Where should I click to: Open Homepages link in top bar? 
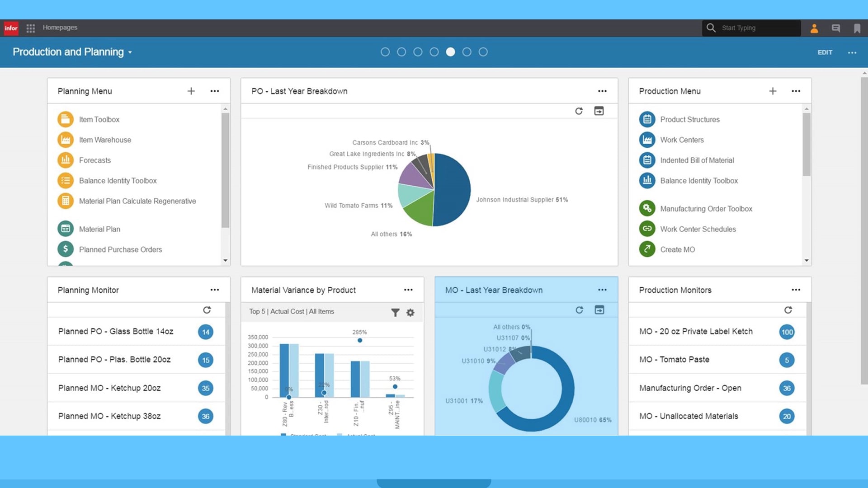click(60, 28)
